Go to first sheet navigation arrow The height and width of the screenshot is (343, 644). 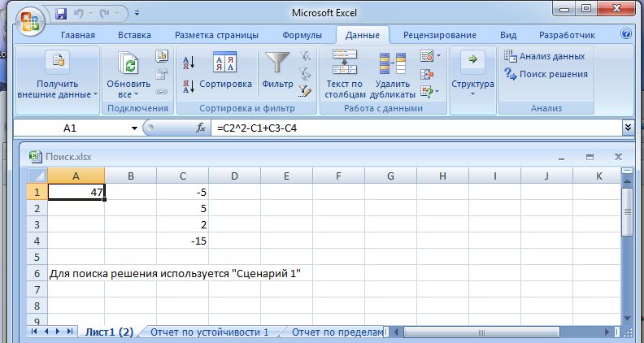[x=34, y=331]
